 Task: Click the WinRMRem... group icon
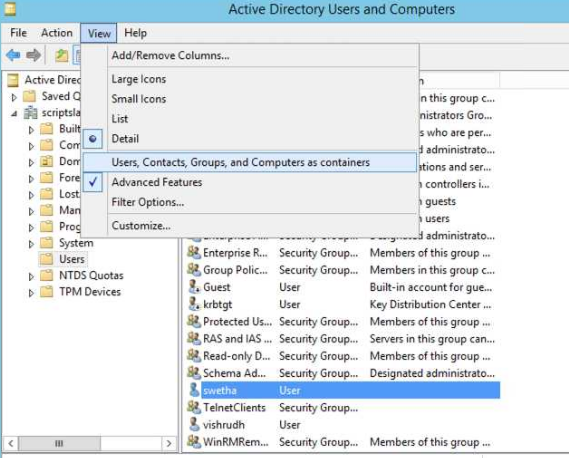pos(194,442)
